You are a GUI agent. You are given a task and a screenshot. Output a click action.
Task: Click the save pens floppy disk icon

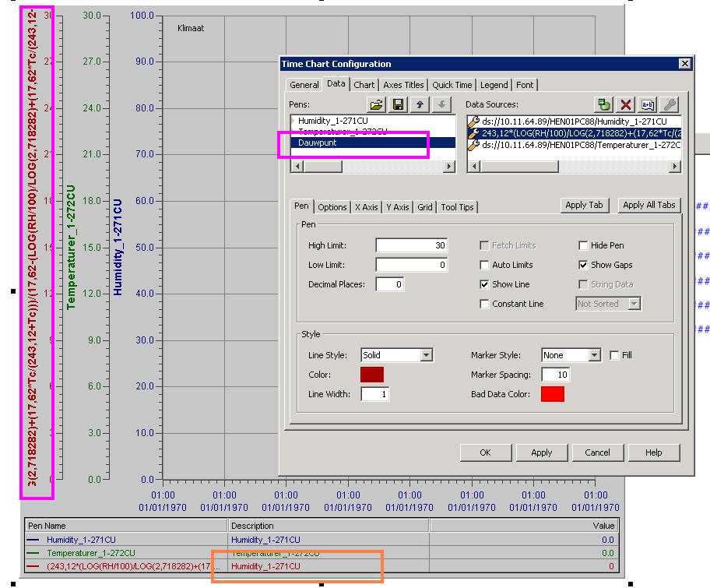tap(399, 104)
